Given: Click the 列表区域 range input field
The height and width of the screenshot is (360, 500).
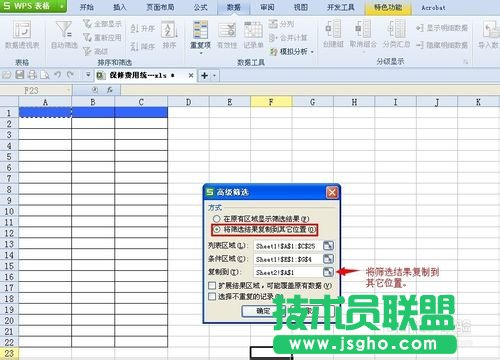Looking at the screenshot, I should coord(288,246).
